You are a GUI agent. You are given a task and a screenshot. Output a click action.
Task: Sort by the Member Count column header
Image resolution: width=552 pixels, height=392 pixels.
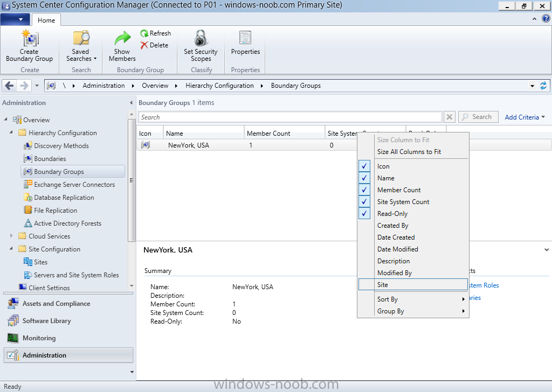[284, 133]
